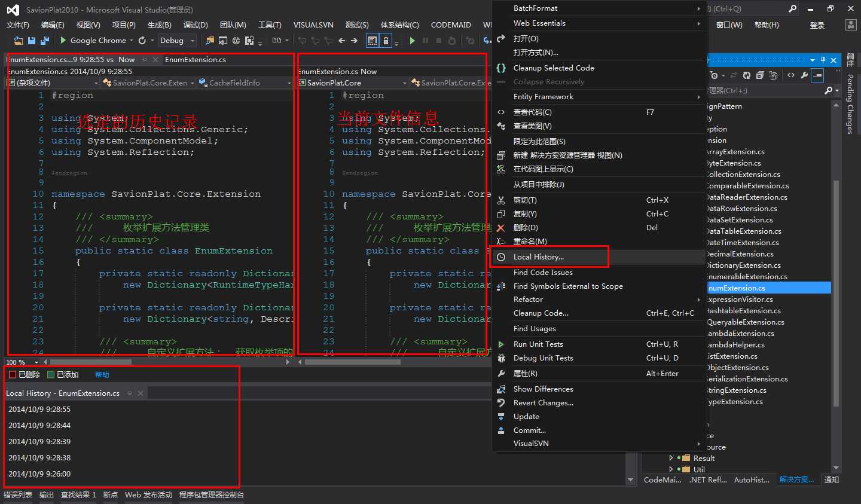The width and height of the screenshot is (861, 504).
Task: Expand the Util folder in Solution Explorer
Action: (x=671, y=469)
